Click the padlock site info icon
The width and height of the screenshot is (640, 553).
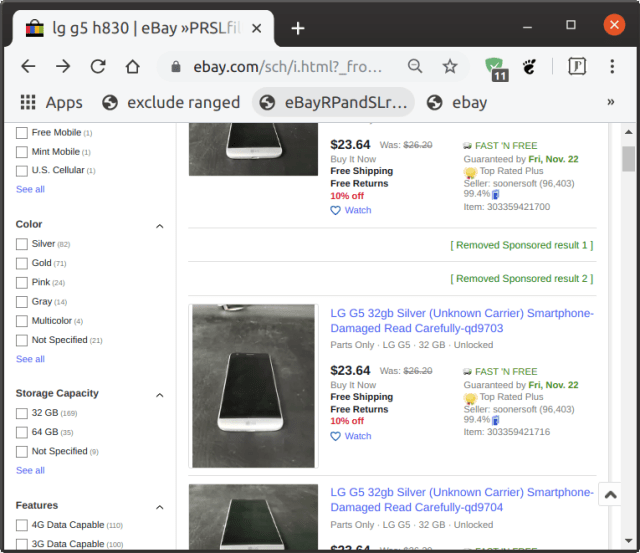pyautogui.click(x=176, y=67)
